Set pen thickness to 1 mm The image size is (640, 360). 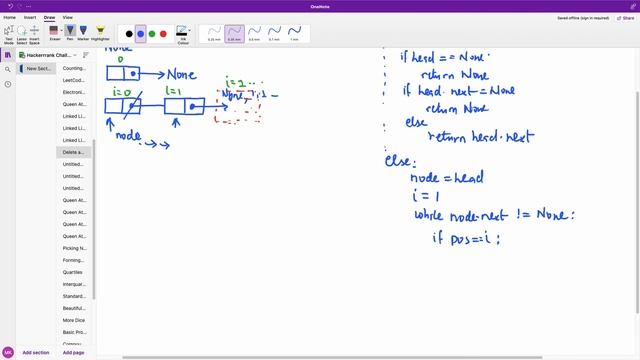coord(294,33)
